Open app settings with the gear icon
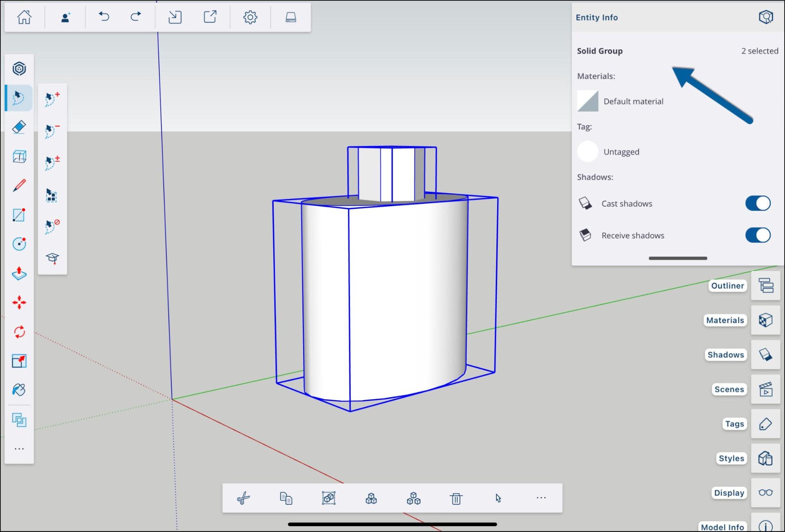The height and width of the screenshot is (532, 785). click(x=250, y=17)
